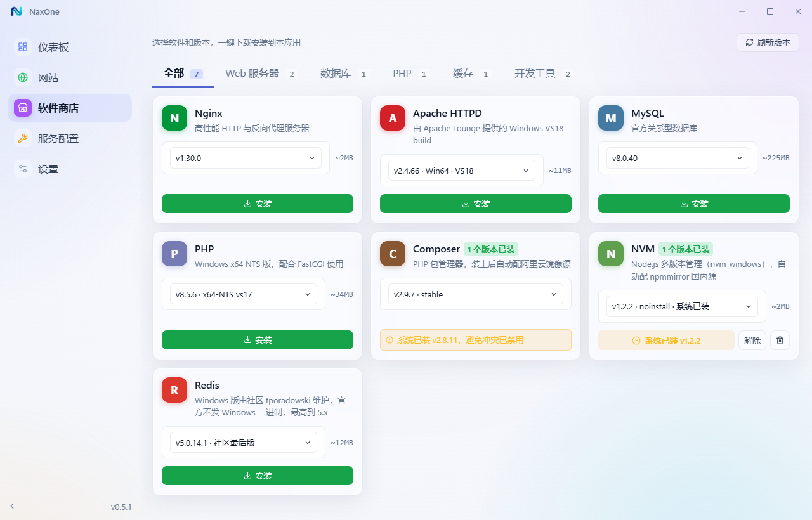812x520 pixels.
Task: Click the 服务配置 wrench icon
Action: (x=23, y=138)
